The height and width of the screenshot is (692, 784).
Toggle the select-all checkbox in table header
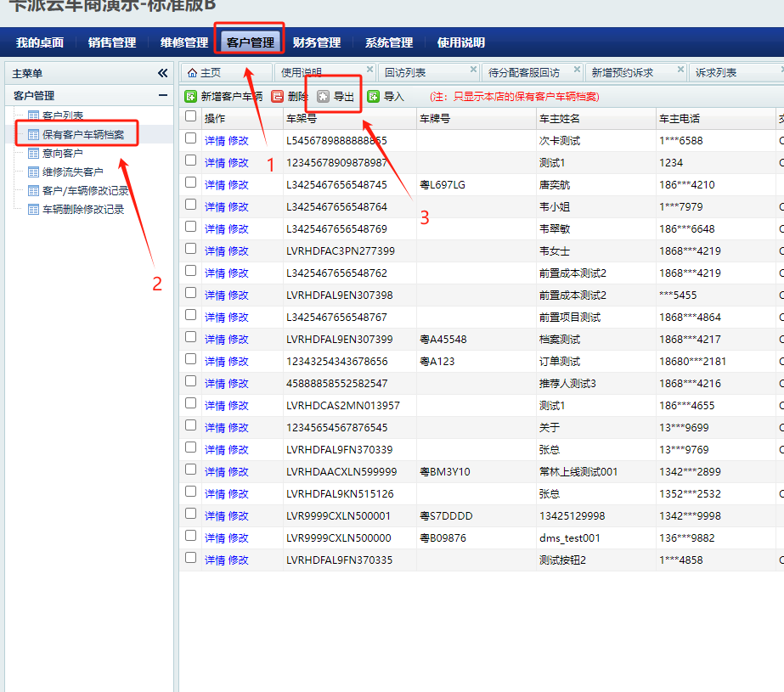[191, 116]
